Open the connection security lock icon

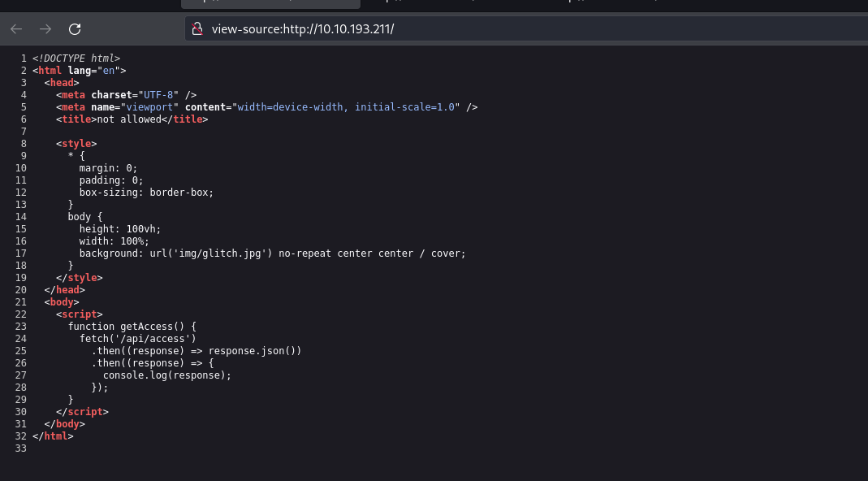pos(196,29)
